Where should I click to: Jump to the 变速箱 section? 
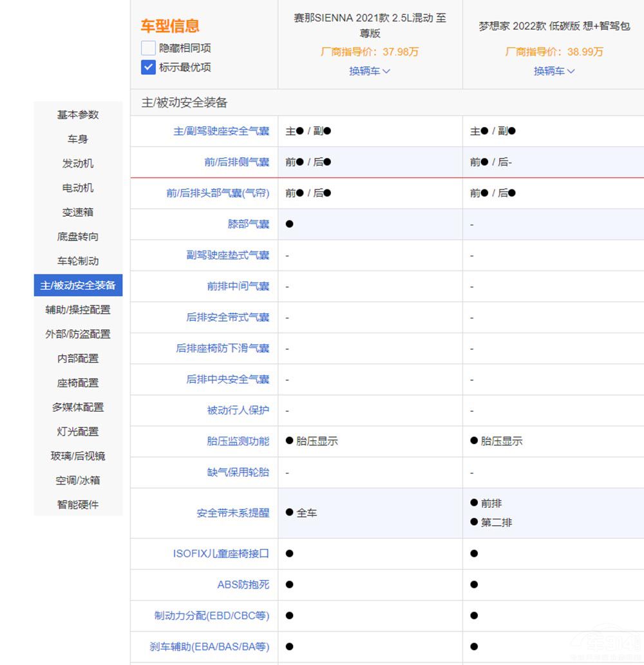77,213
